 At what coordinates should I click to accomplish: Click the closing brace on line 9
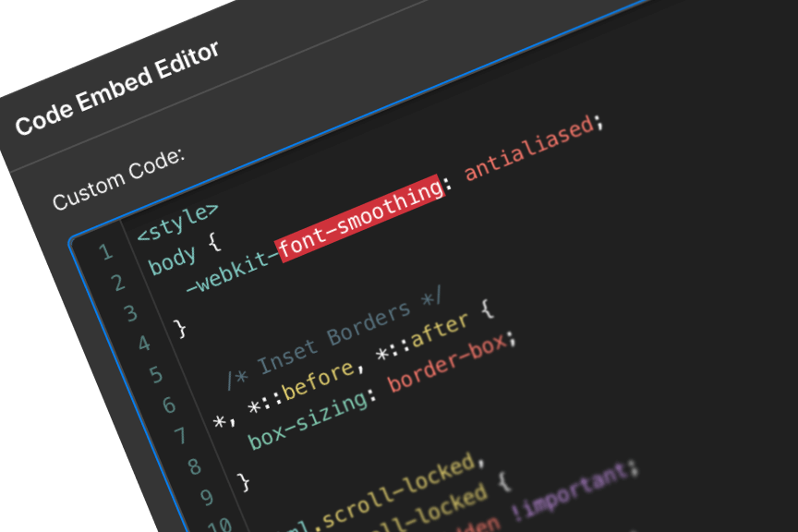(x=244, y=481)
